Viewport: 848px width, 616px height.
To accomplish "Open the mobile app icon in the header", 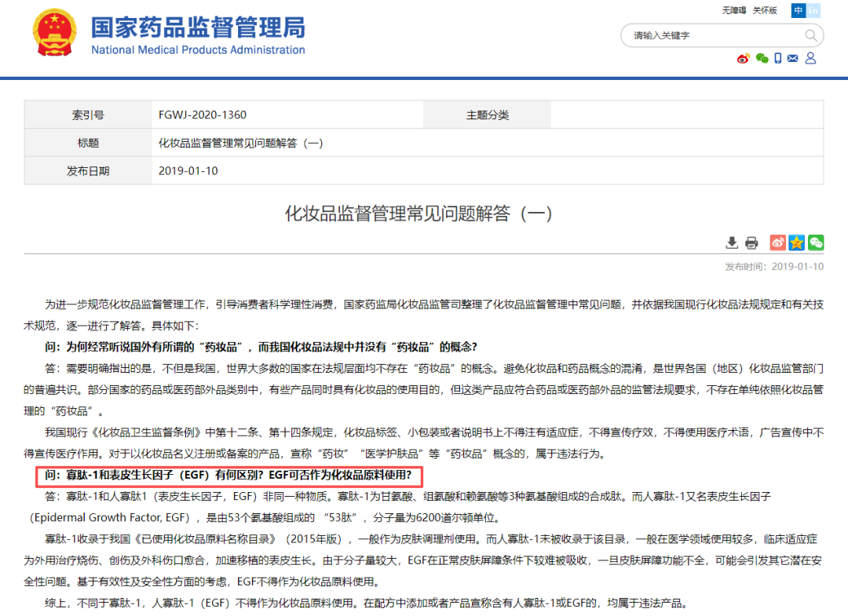I will (x=778, y=58).
